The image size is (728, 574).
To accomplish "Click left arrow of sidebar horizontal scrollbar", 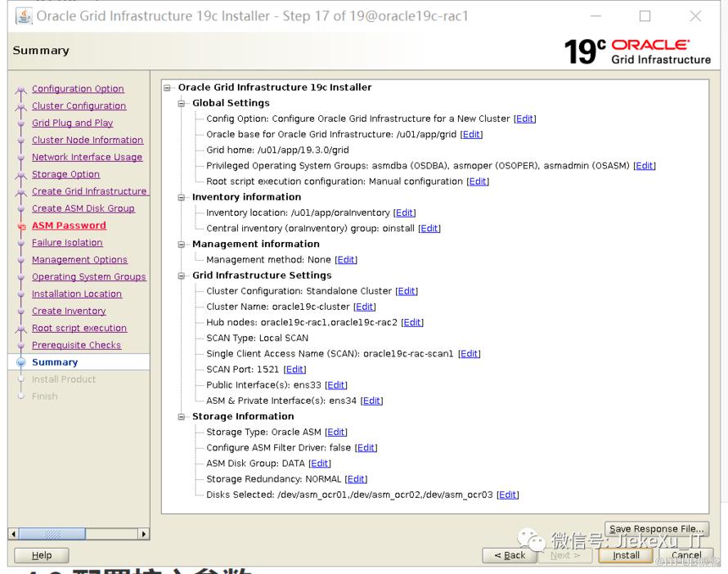I will [13, 534].
